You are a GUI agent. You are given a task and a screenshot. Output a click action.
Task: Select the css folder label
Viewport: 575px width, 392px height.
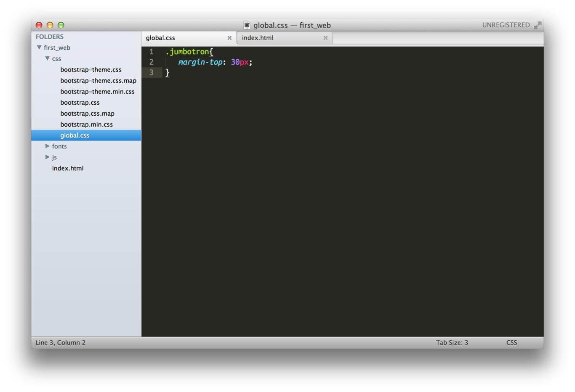[x=56, y=58]
